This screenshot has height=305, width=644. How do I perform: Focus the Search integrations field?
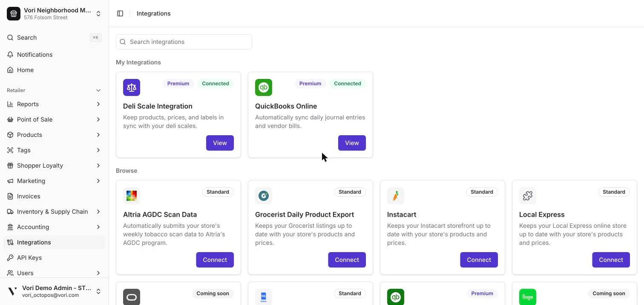[x=184, y=42]
